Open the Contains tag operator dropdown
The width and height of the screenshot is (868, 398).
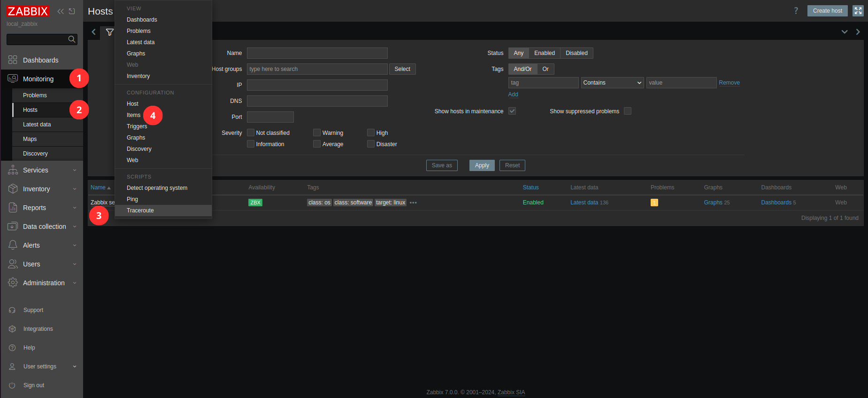point(612,83)
